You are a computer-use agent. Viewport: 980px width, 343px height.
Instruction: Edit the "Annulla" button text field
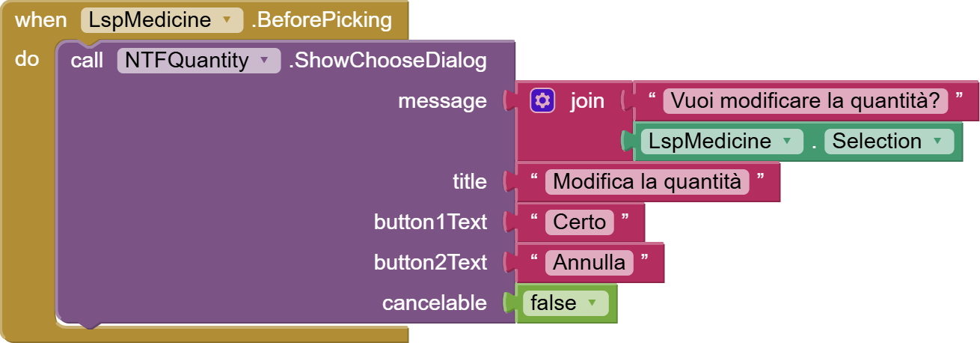click(589, 262)
